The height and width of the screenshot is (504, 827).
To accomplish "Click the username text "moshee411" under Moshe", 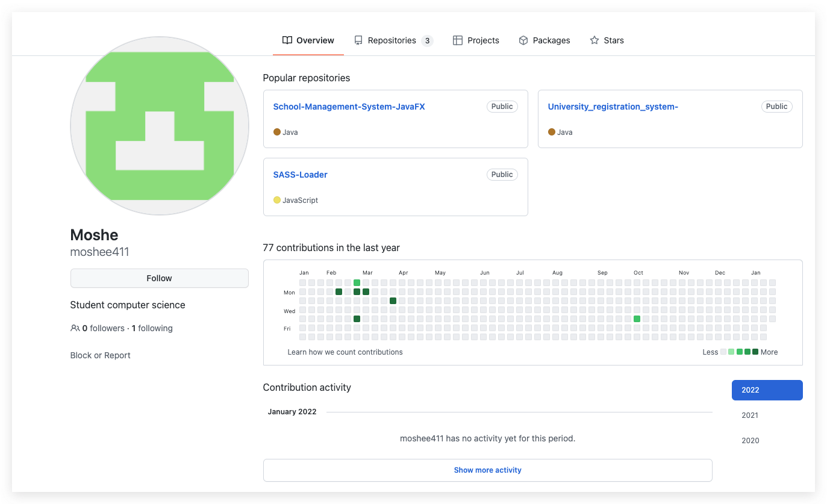I will tap(100, 252).
